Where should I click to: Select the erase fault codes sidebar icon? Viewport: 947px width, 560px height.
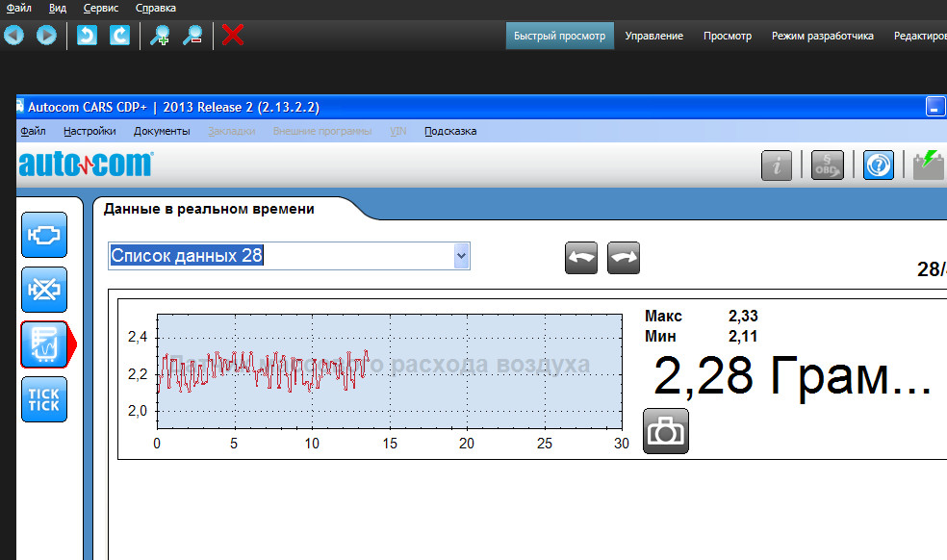click(44, 290)
